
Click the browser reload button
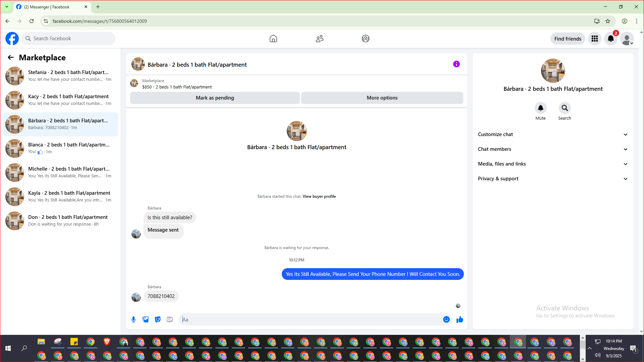point(32,21)
